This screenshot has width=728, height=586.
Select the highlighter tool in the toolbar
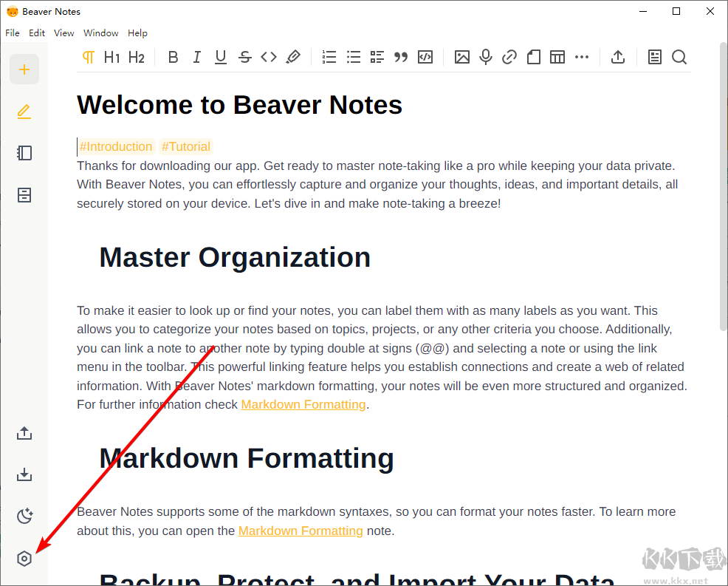click(293, 57)
